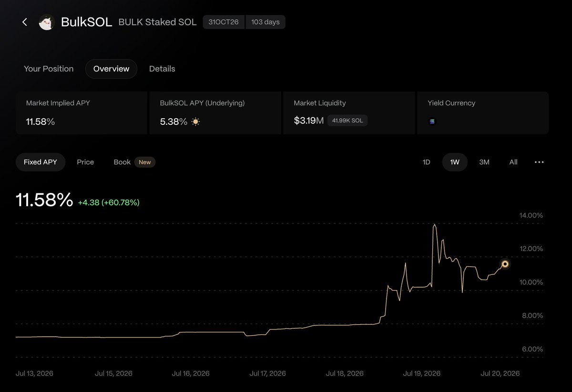This screenshot has width=572, height=392.
Task: Click the sun icon beside 5.38%
Action: [195, 121]
